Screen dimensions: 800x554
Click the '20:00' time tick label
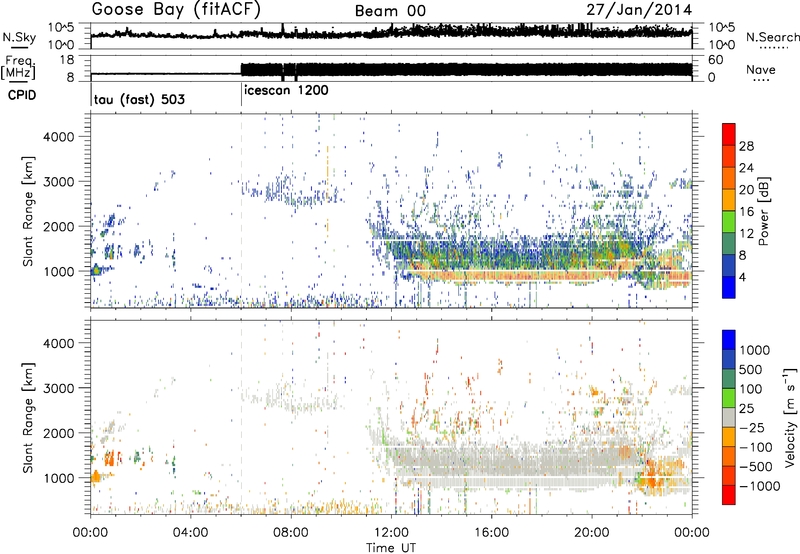591,533
